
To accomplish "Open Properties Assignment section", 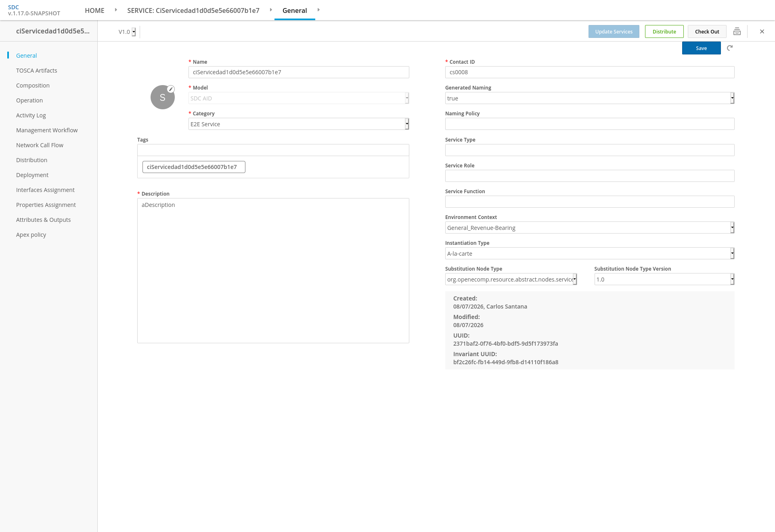I will 46,205.
